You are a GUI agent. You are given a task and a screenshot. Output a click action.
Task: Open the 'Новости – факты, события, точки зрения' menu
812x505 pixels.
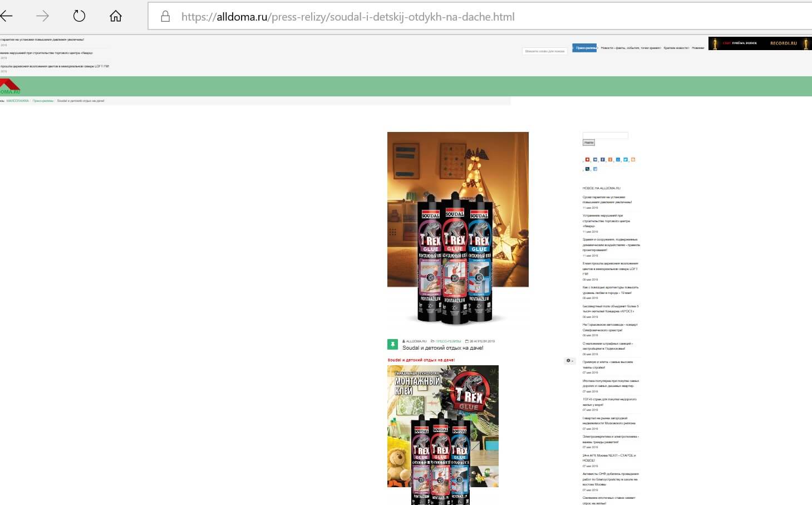point(631,48)
